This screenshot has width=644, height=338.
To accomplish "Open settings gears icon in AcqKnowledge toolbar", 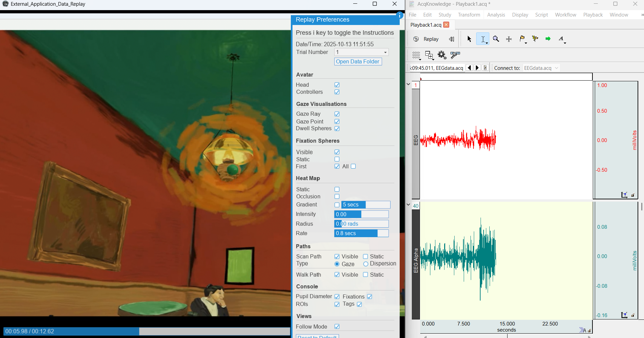I will point(442,55).
